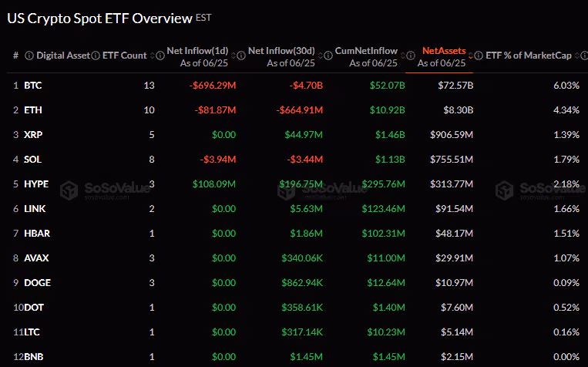Toggle sort arrows after CumNetInflow header
Image resolution: width=588 pixels, height=367 pixels.
coord(403,56)
